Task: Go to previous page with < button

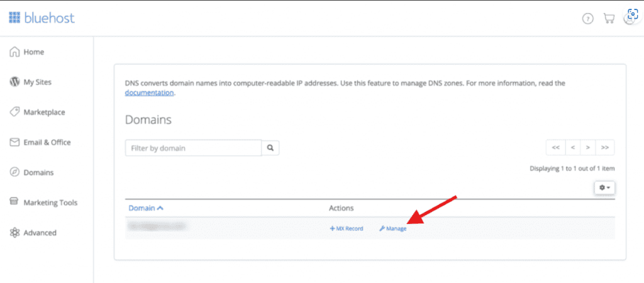Action: click(x=572, y=147)
